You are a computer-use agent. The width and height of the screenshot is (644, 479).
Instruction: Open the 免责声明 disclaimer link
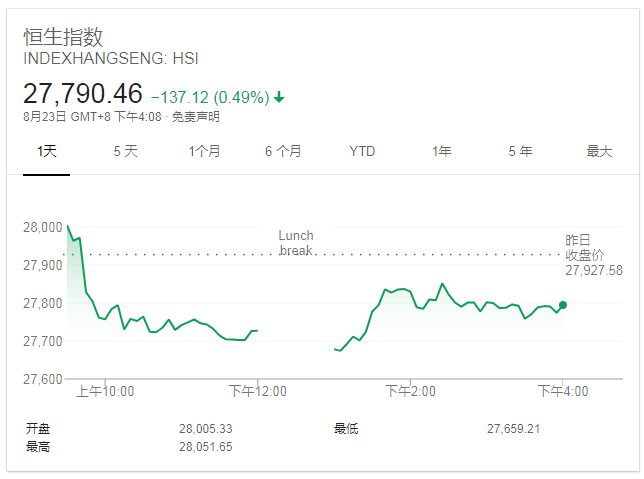pyautogui.click(x=196, y=117)
